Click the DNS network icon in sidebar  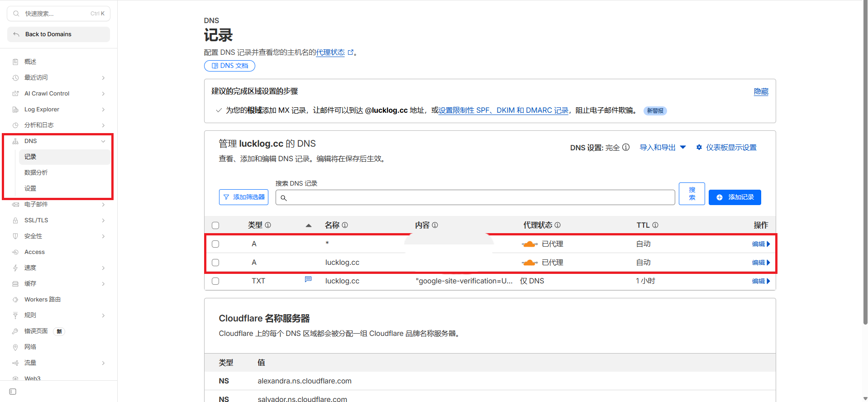pos(15,141)
